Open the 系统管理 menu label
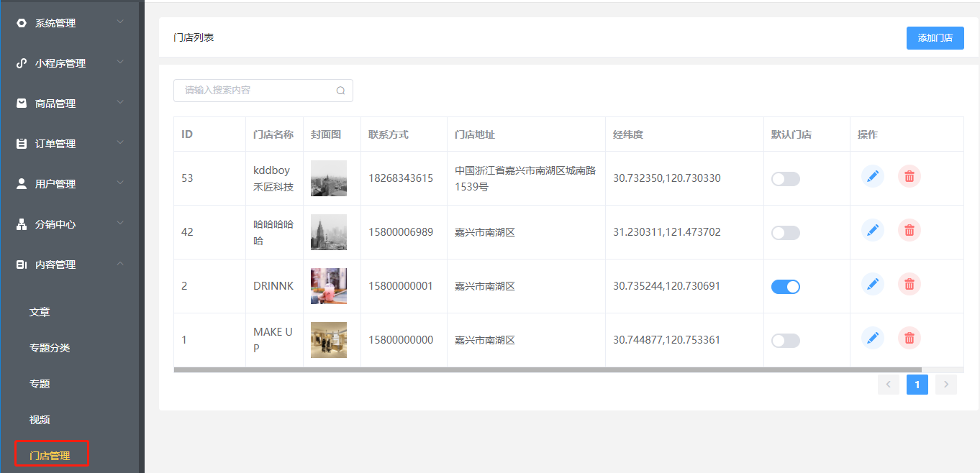This screenshot has width=980, height=473. click(x=55, y=23)
